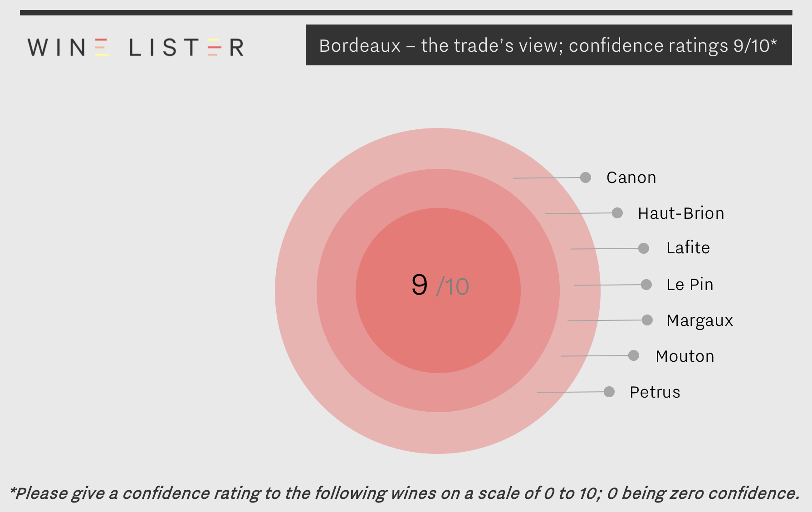Screen dimensions: 812x512
Task: Click the gray dot beside Mouton
Action: tap(634, 355)
